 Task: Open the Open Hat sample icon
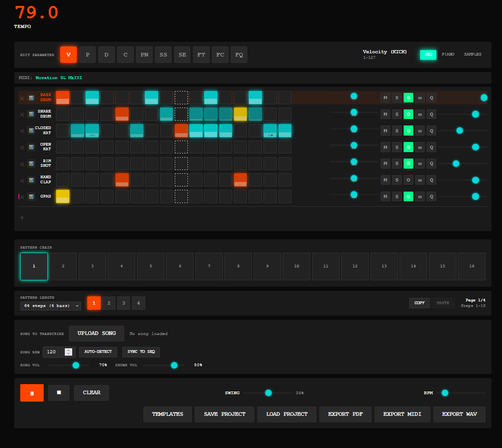click(x=31, y=147)
